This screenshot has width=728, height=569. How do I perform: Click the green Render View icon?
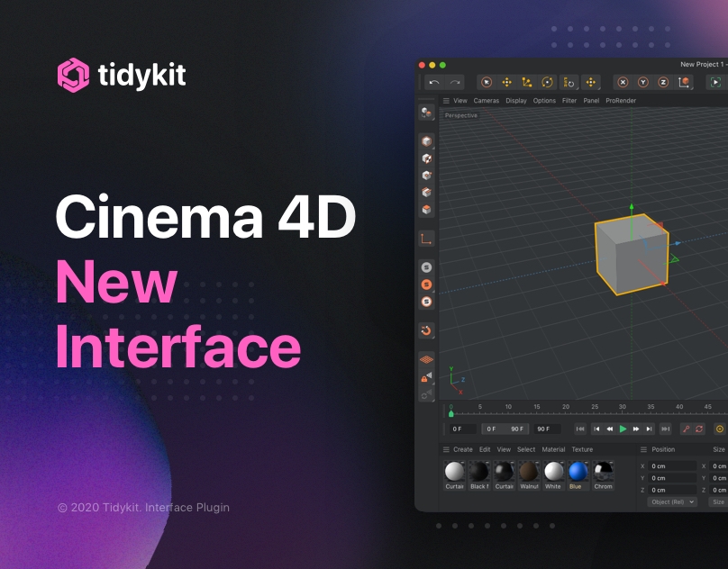click(x=715, y=83)
